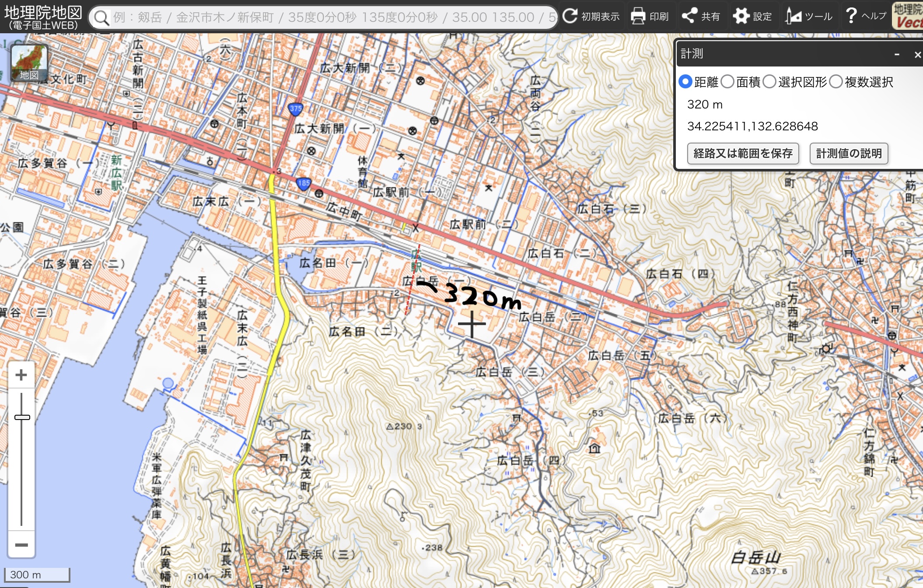Select the 選択図形 radio button
Screen dimensions: 923x588
[x=769, y=82]
